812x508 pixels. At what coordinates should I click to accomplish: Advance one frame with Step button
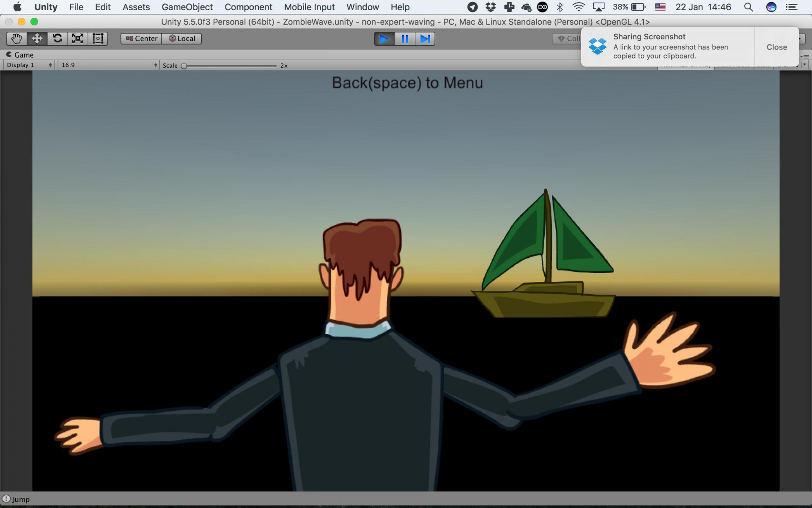(x=425, y=39)
